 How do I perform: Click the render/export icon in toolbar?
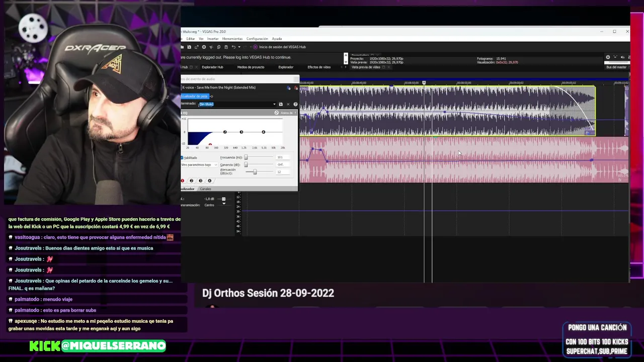pos(196,47)
